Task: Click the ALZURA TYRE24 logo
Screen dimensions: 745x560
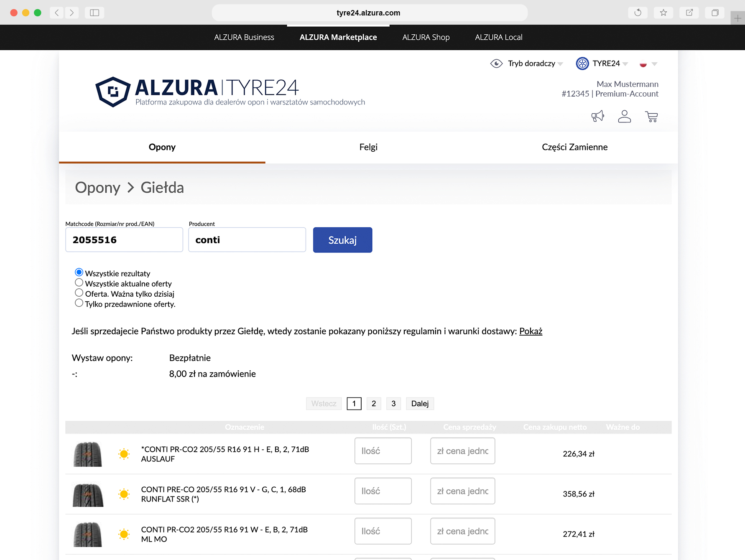Action: pos(230,92)
